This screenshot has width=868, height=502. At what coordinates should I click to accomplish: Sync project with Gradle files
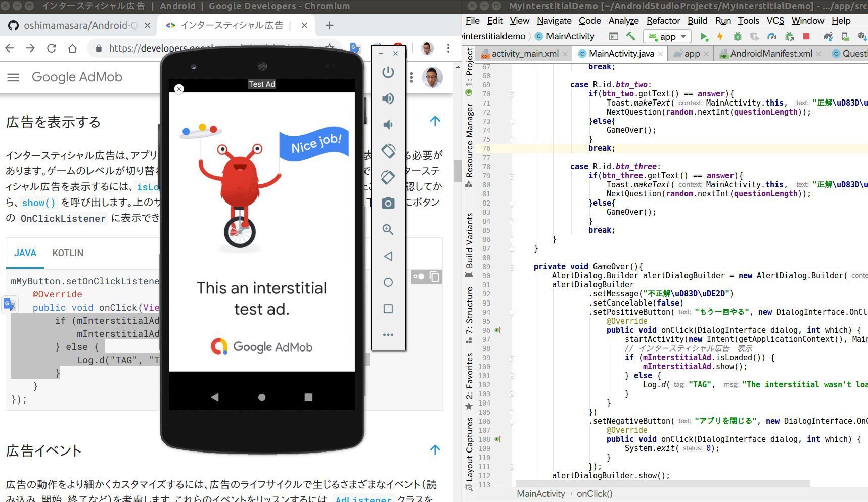coord(828,36)
